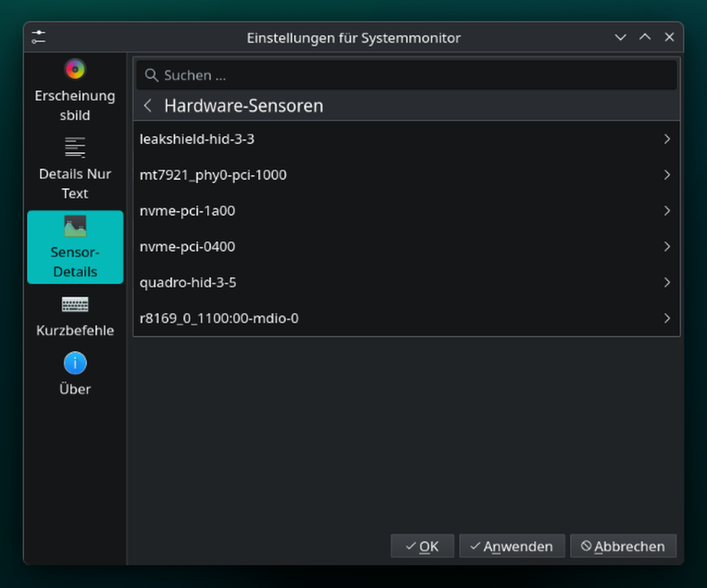The image size is (707, 588).
Task: Open the Erscheinungsbild color wheel icon
Action: [x=75, y=69]
